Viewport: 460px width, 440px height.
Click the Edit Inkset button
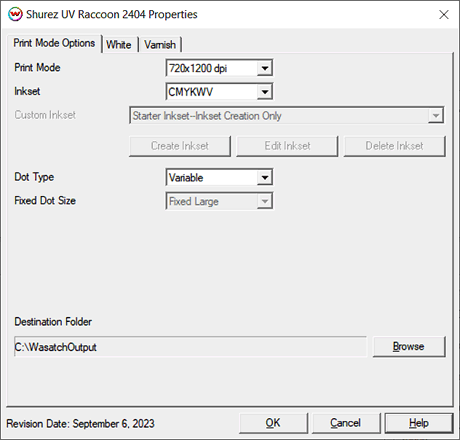(x=287, y=146)
